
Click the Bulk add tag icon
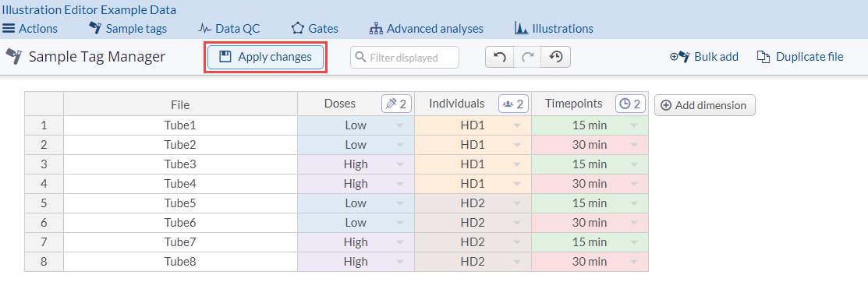point(679,56)
